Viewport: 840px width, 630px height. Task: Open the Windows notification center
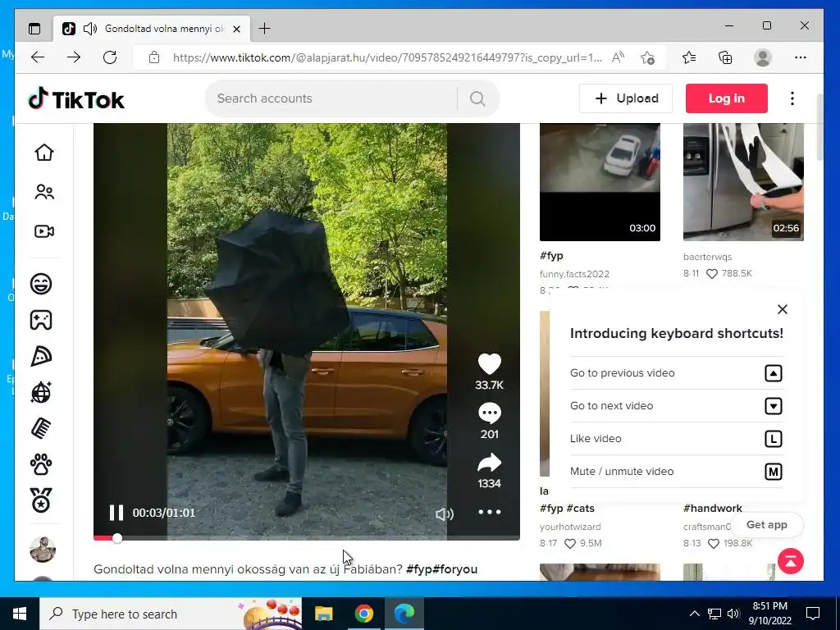pyautogui.click(x=813, y=614)
